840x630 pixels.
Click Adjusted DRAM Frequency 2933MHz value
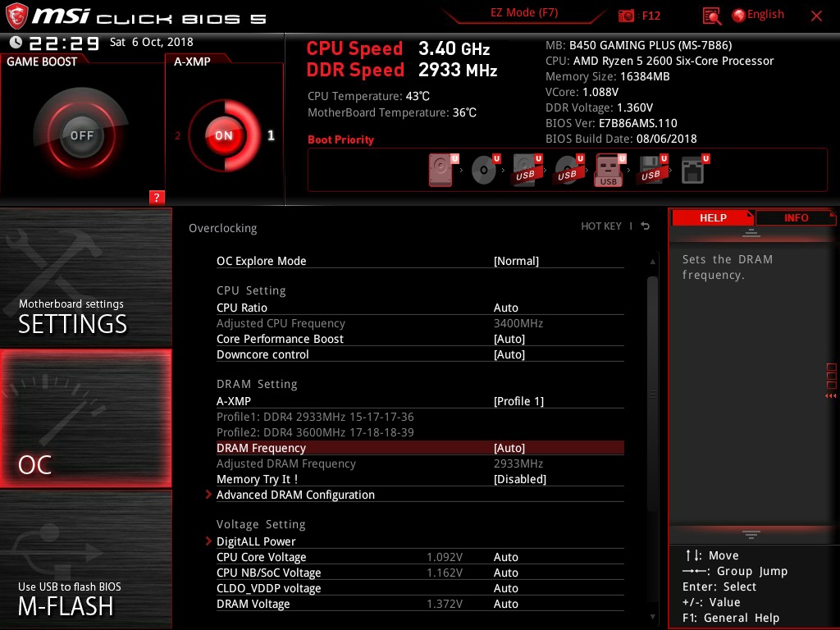pyautogui.click(x=518, y=463)
